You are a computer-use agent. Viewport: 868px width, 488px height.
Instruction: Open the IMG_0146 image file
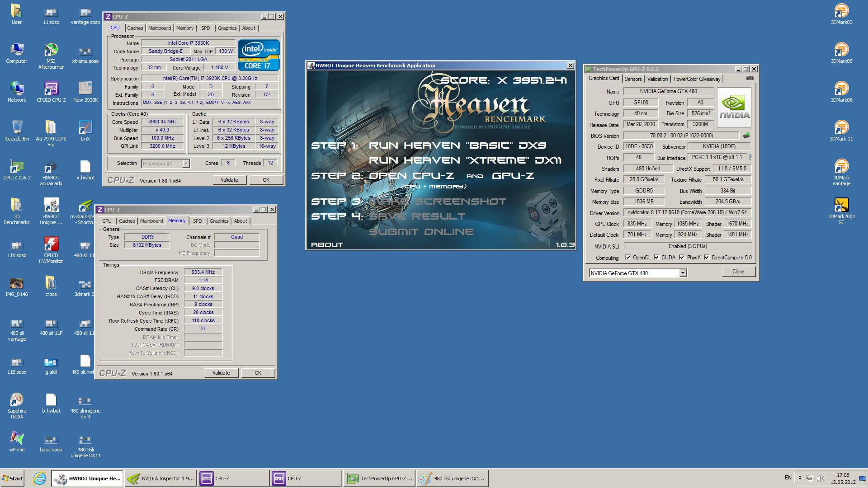coord(17,286)
